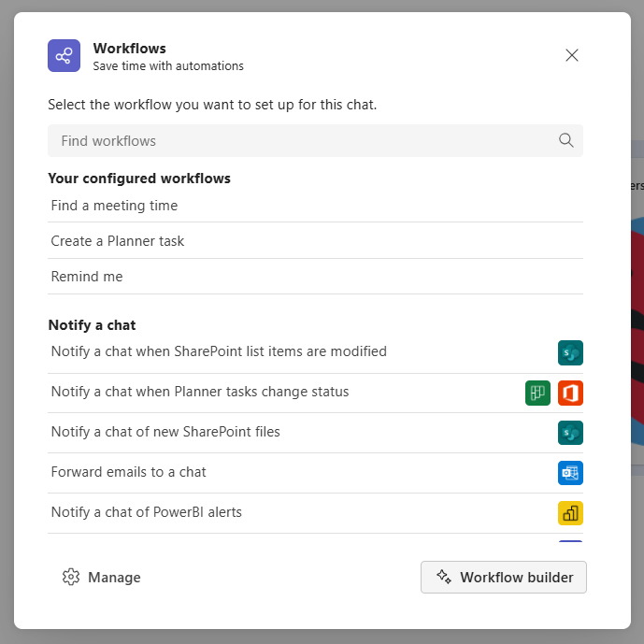644x644 pixels.
Task: Click SharePoint icon on list items modified row
Action: pyautogui.click(x=570, y=352)
